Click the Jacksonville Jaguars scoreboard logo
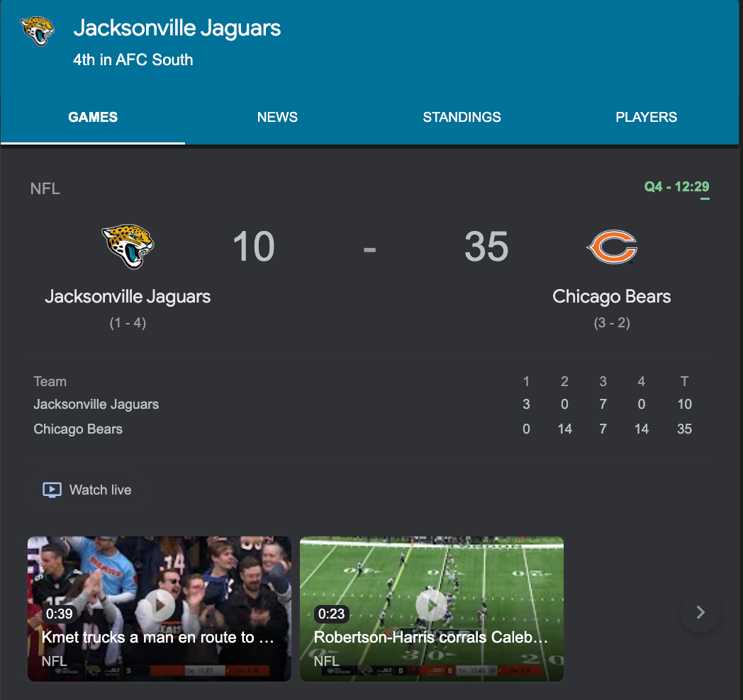Viewport: 743px width, 700px height. tap(128, 247)
